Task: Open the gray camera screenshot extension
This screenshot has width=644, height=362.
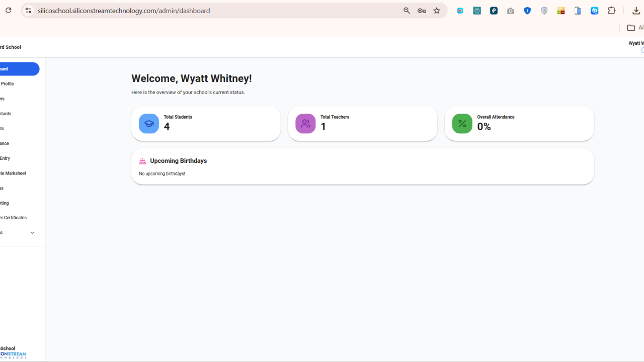Action: click(511, 11)
